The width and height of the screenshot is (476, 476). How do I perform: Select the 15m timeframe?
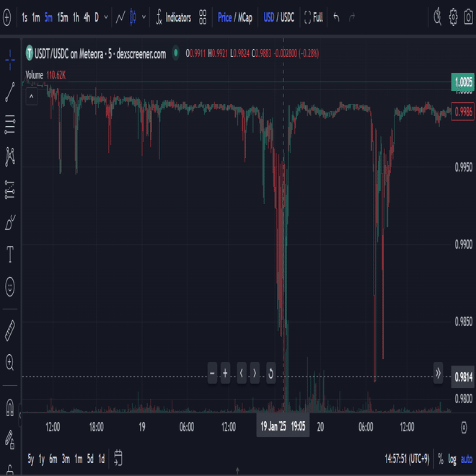tap(63, 17)
